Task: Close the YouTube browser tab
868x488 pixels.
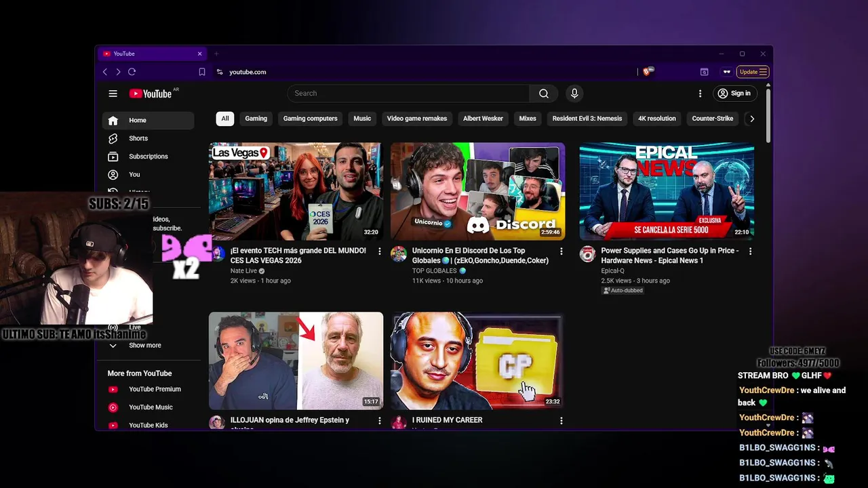Action: pyautogui.click(x=199, y=54)
